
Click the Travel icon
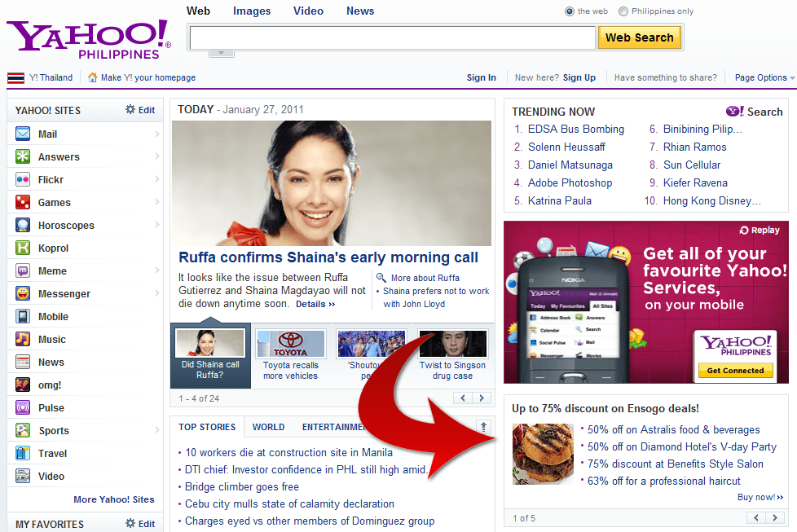click(23, 453)
